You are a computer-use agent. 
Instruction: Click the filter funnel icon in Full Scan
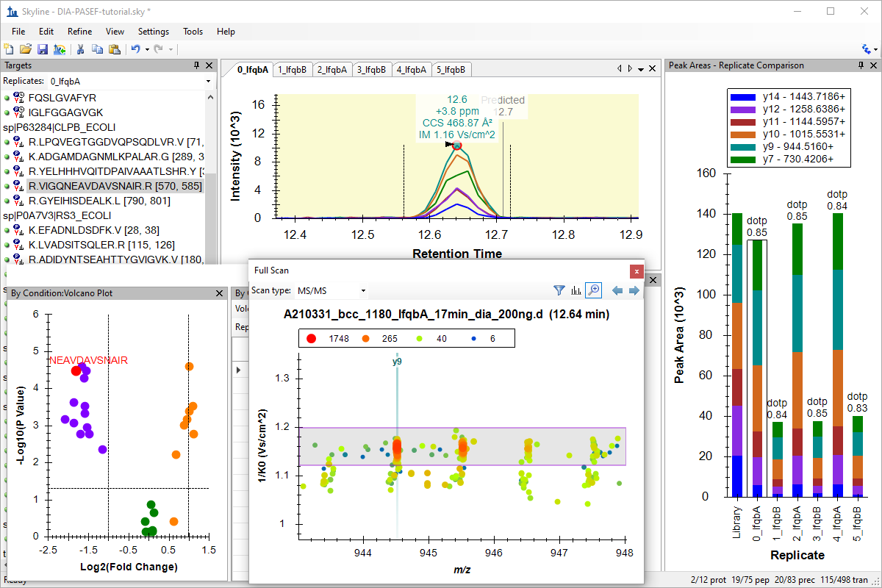[559, 290]
